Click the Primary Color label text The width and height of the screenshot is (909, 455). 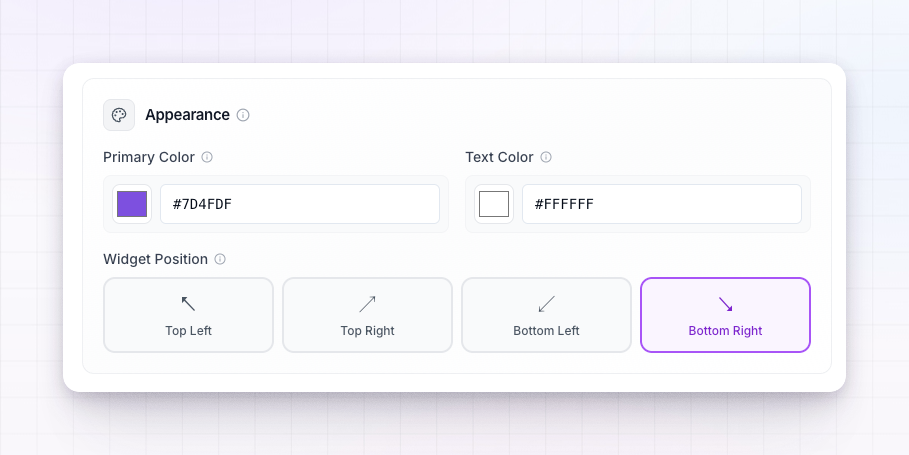pos(149,157)
